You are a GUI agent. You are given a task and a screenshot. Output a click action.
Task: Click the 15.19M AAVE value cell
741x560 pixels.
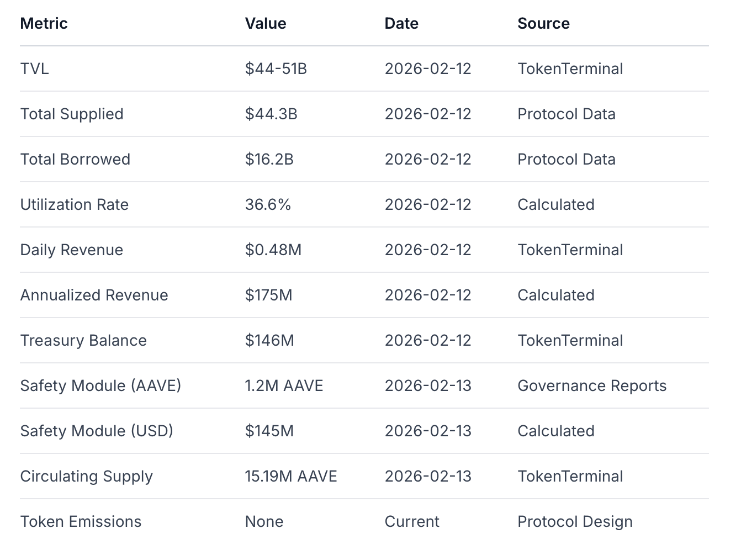point(291,476)
